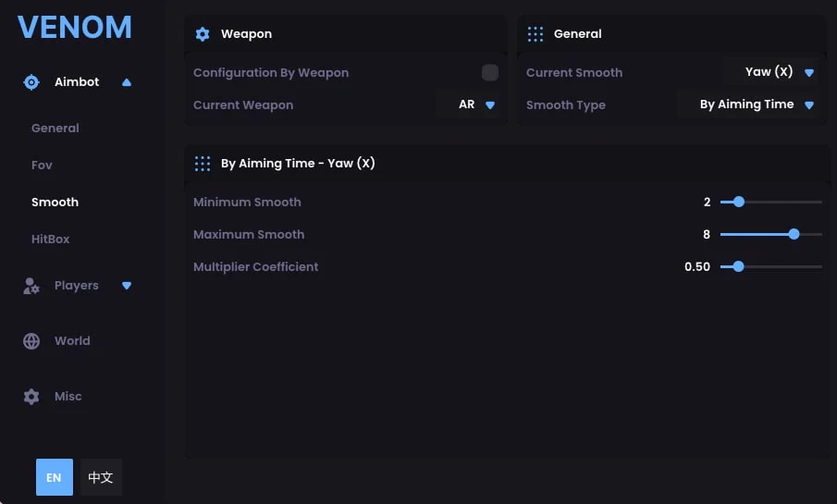The image size is (837, 504).
Task: Open the HitBox submenu item
Action: coord(50,240)
